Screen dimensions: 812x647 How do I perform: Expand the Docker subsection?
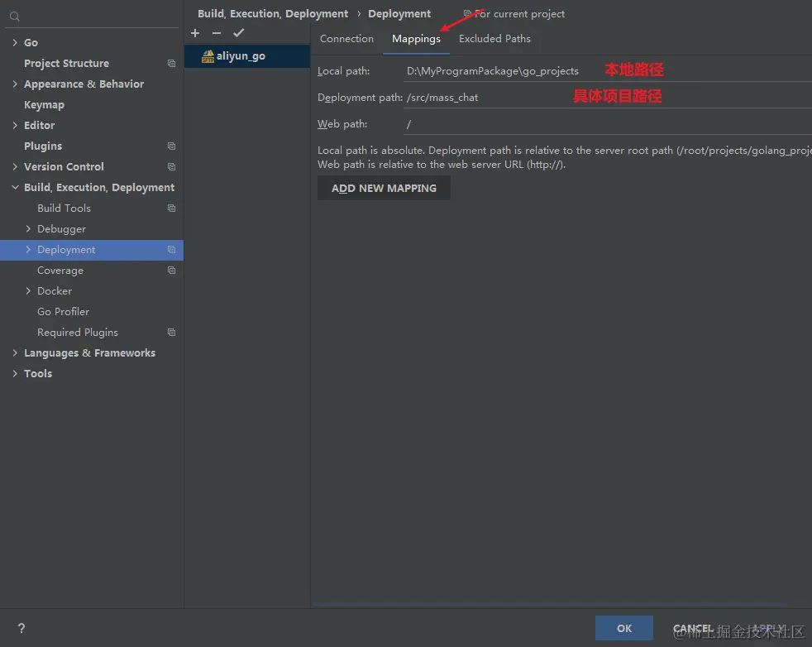tap(28, 291)
